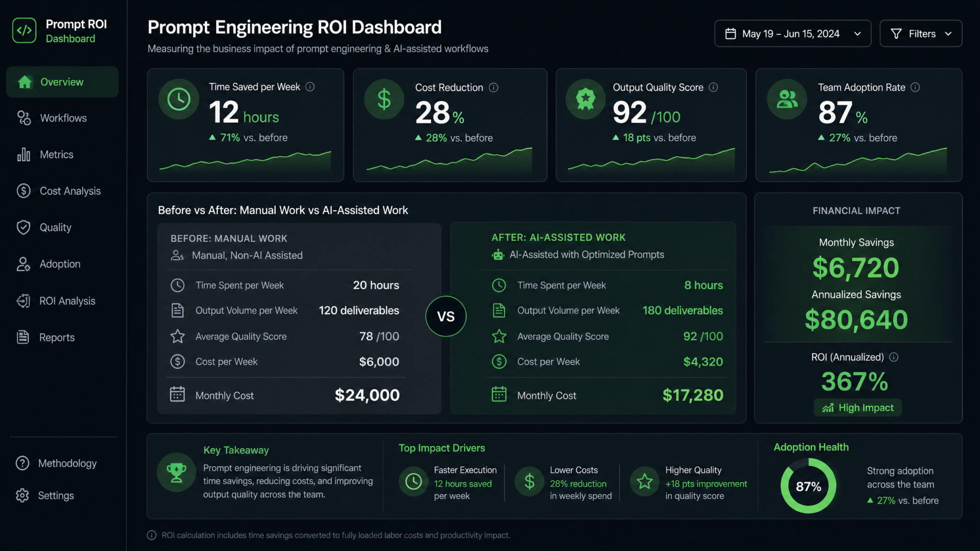Click the Workflows sidebar icon
Viewport: 980px width, 551px height.
click(x=24, y=118)
